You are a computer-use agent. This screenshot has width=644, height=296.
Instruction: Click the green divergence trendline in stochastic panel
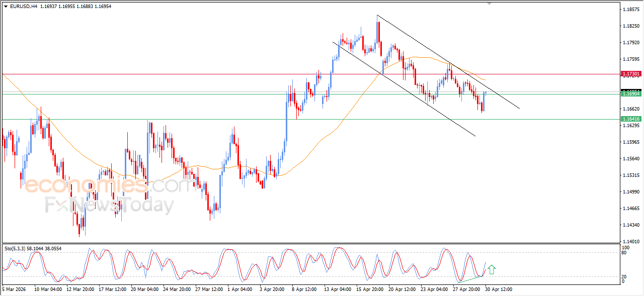(470, 279)
